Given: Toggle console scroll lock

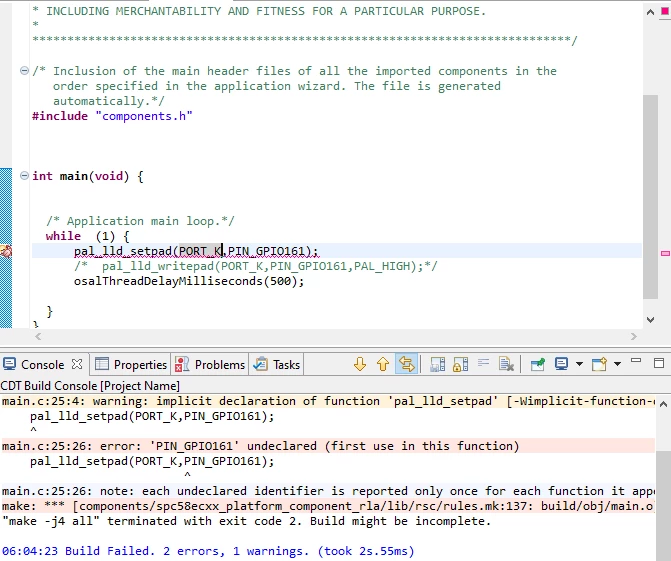Looking at the screenshot, I should click(x=460, y=365).
